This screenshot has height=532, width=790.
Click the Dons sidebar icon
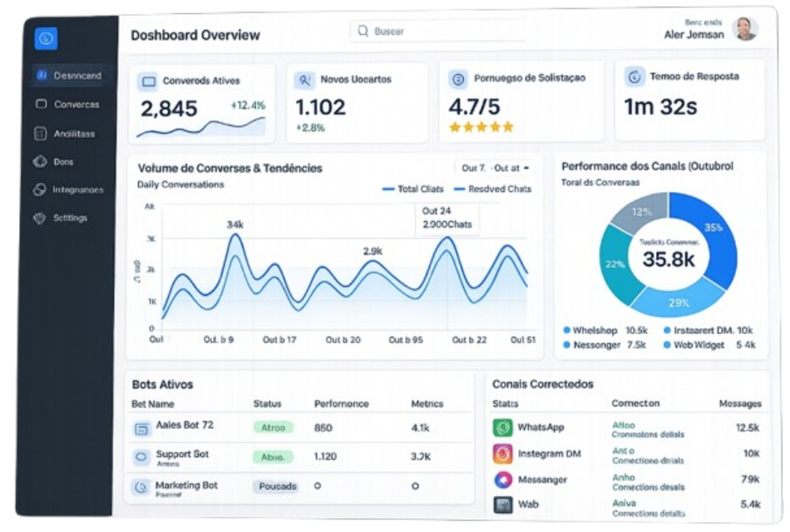click(x=40, y=162)
